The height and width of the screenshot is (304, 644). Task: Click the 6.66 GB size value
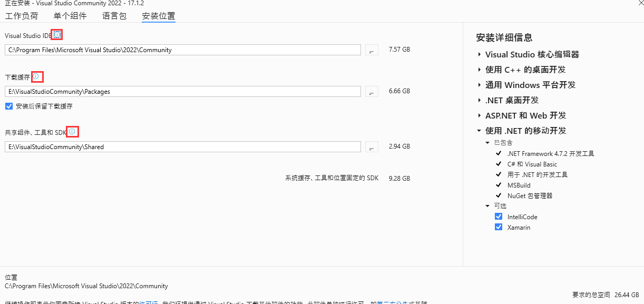(399, 91)
